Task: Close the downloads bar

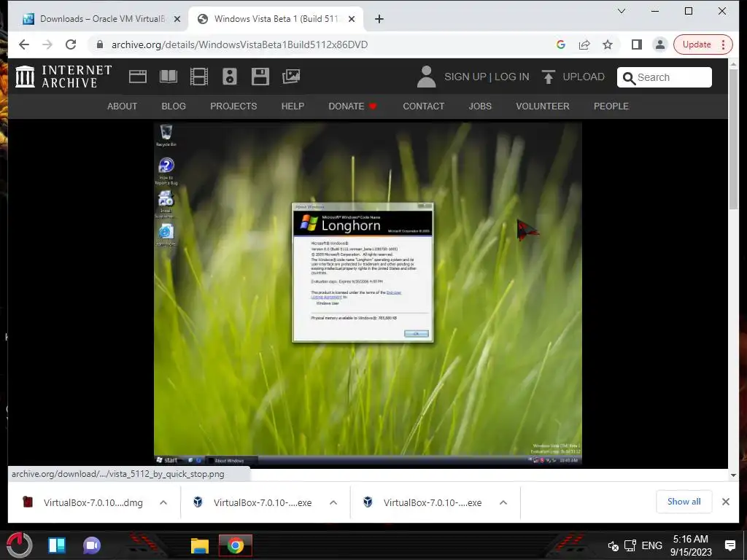Action: [x=726, y=502]
